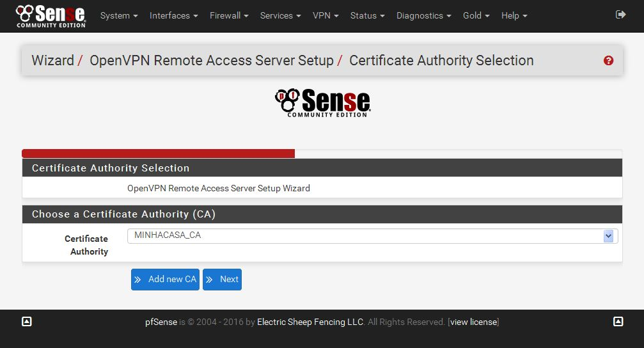This screenshot has height=348, width=644.
Task: Open the VPN menu
Action: pyautogui.click(x=326, y=15)
